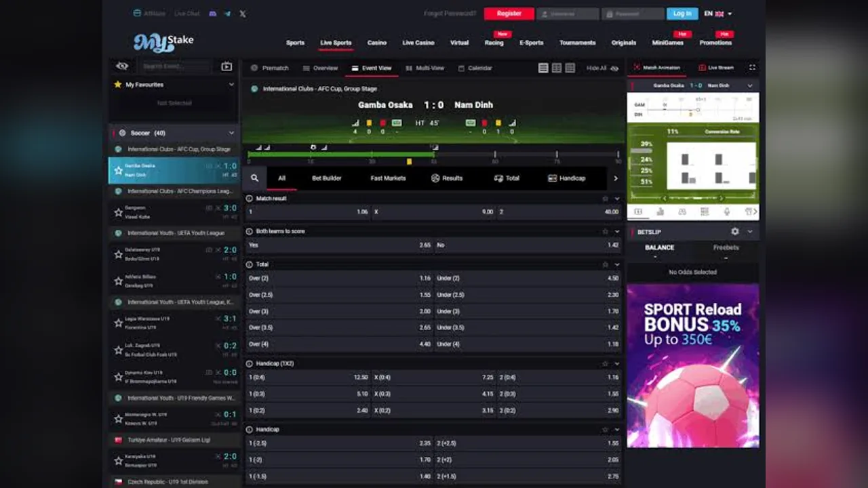Go to E-Sports section
This screenshot has width=868, height=488.
pyautogui.click(x=531, y=43)
